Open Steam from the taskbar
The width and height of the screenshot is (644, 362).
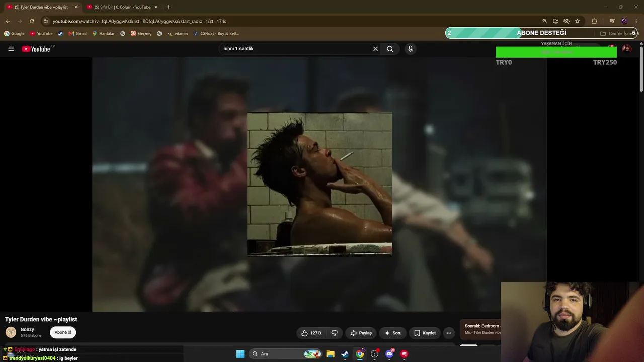(345, 354)
